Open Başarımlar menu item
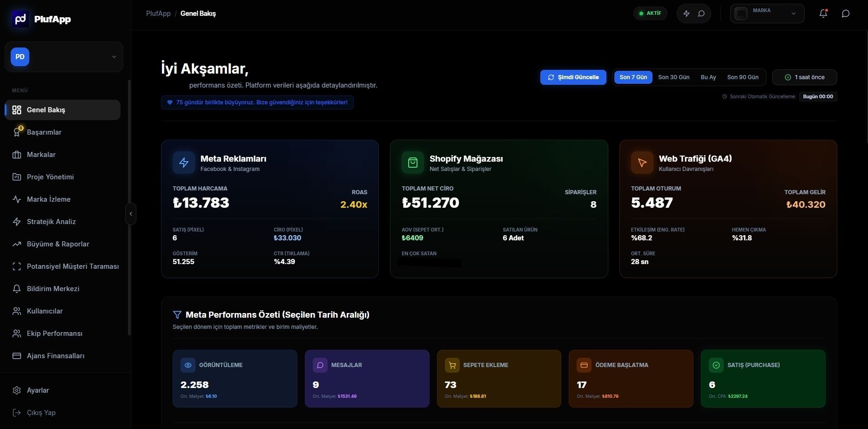Image resolution: width=868 pixels, height=429 pixels. (x=62, y=132)
